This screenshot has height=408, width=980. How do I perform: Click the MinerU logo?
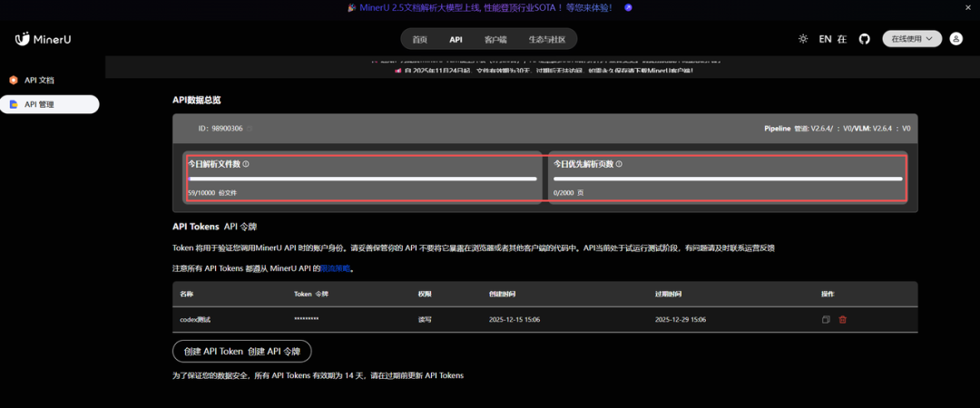(44, 39)
